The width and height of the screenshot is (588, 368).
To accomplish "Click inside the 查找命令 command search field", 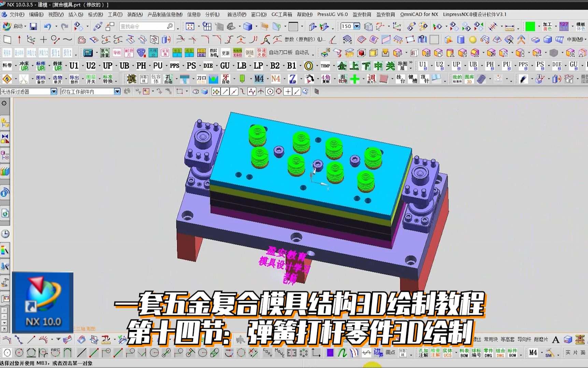I will click(147, 26).
